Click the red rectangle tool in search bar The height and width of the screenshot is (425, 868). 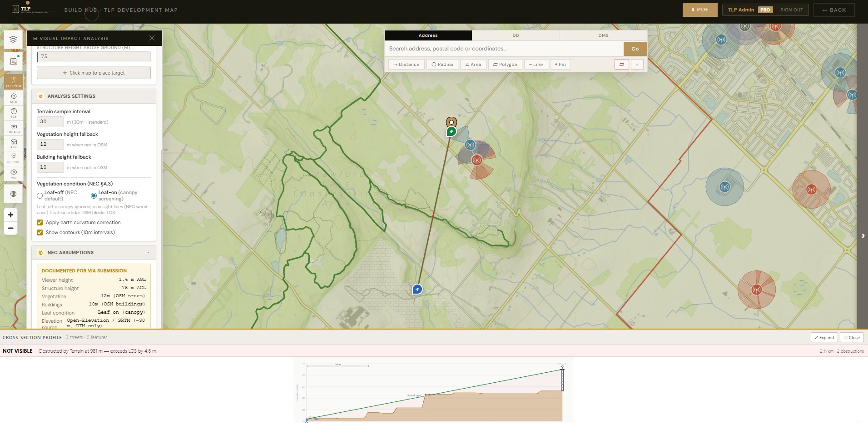[x=621, y=65]
